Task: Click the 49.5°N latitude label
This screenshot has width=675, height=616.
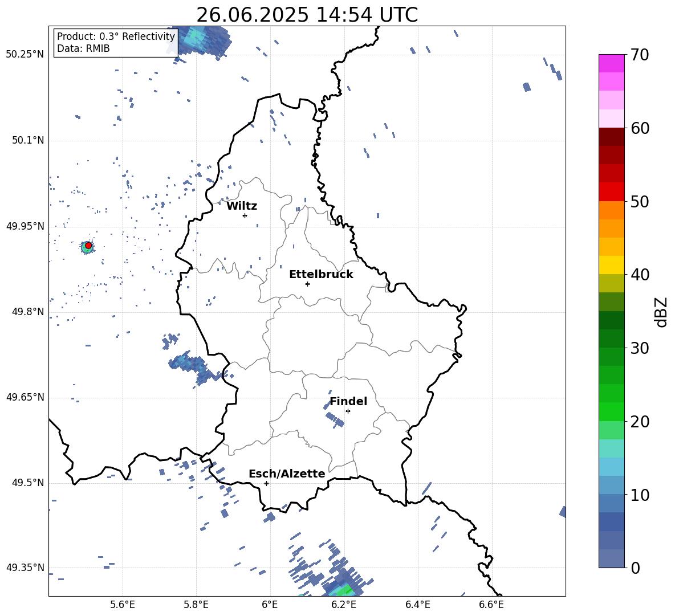Action: point(28,483)
